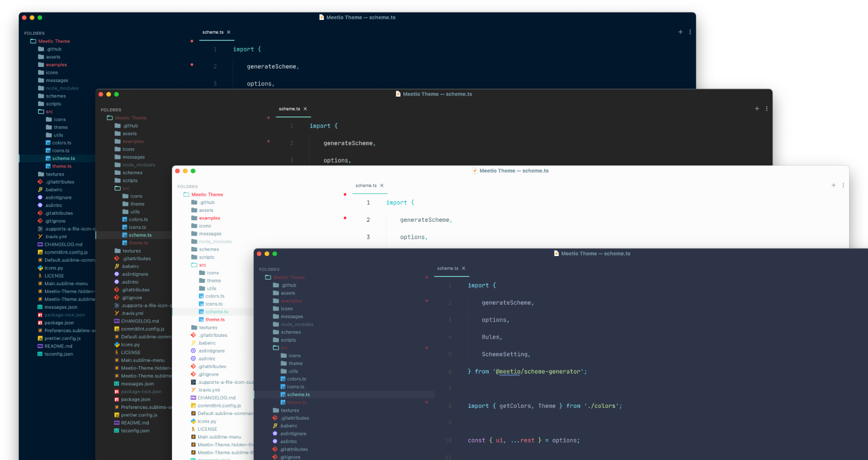Expand the examples folder in the first dark blue window
This screenshot has width=868, height=460.
coord(41,65)
